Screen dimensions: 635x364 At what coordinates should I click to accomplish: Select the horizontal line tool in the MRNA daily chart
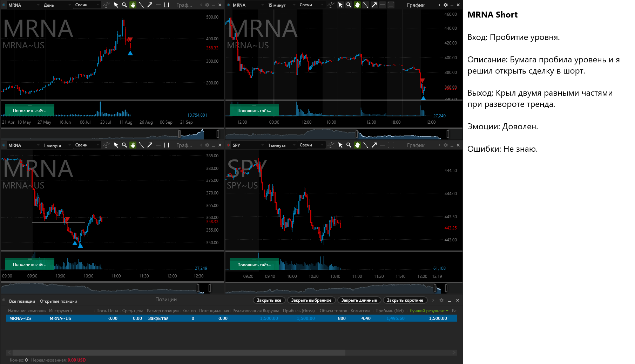tap(158, 5)
